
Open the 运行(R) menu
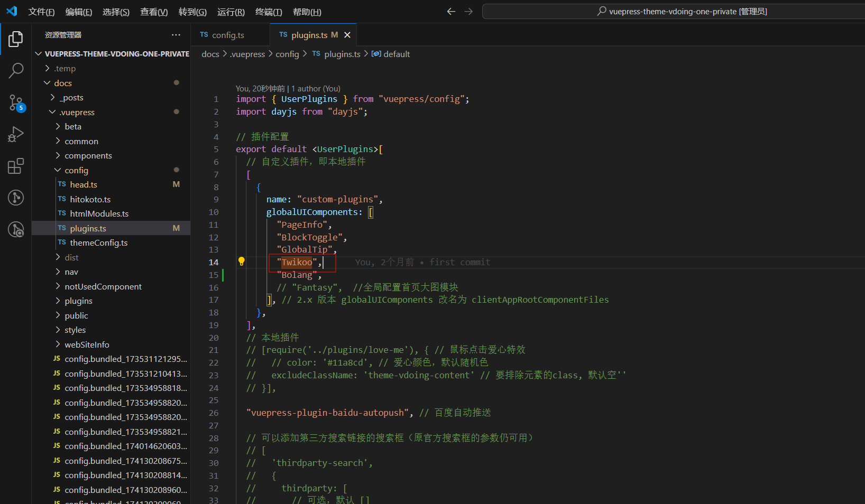pyautogui.click(x=231, y=12)
